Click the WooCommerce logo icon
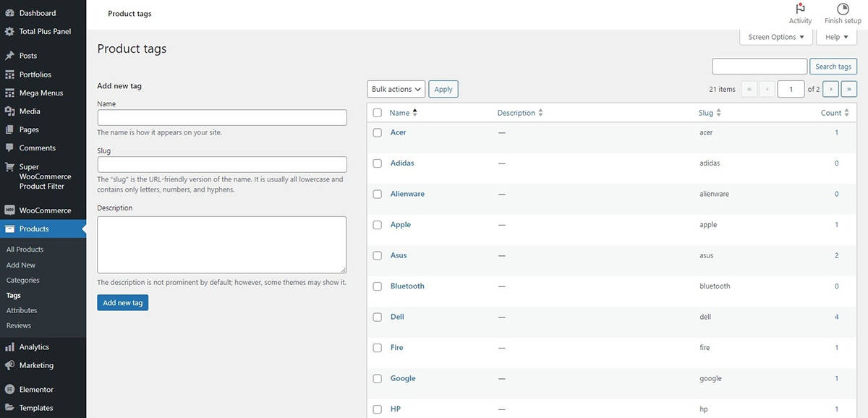Viewport: 868px width, 418px height. pos(9,210)
